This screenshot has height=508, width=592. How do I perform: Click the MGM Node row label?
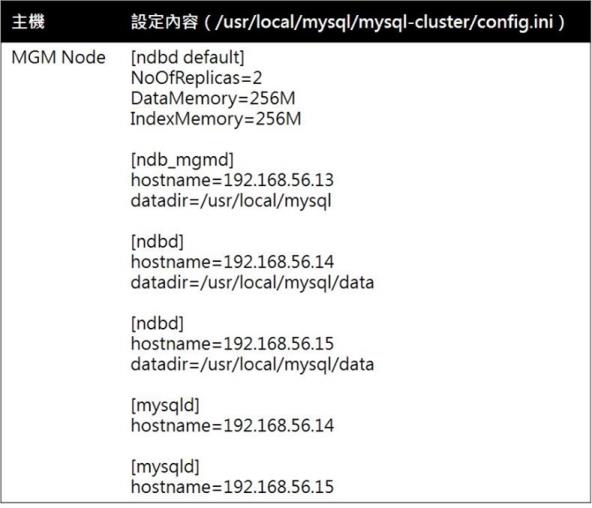[x=59, y=57]
